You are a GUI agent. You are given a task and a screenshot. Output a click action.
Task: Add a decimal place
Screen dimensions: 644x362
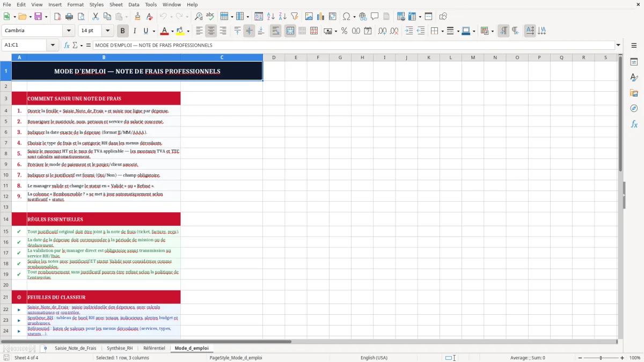[383, 31]
